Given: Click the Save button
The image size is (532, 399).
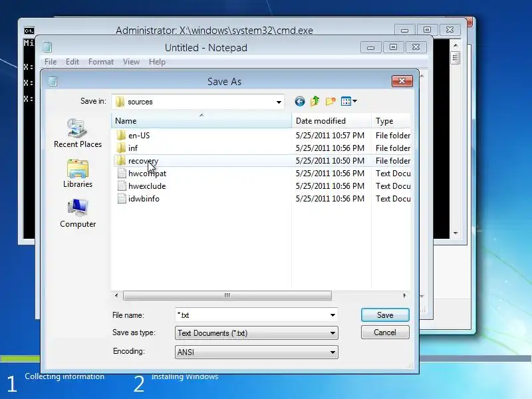Looking at the screenshot, I should [x=385, y=315].
